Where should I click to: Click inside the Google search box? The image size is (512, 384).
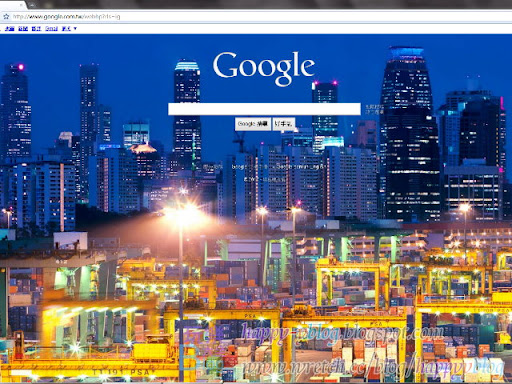264,109
